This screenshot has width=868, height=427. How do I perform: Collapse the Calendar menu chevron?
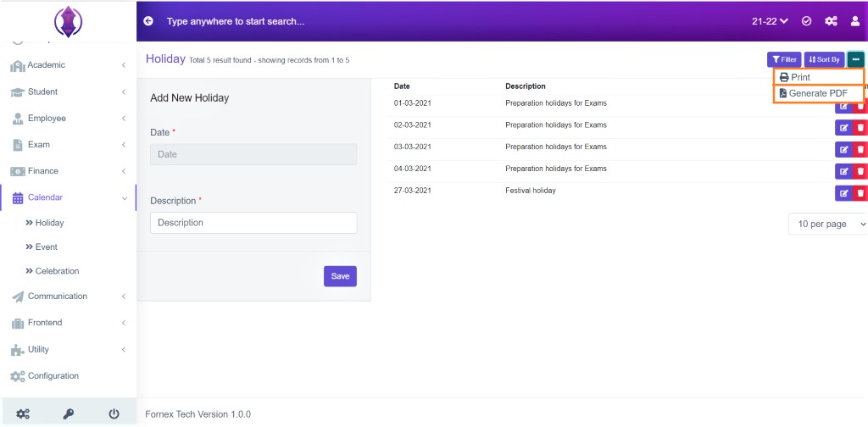124,198
